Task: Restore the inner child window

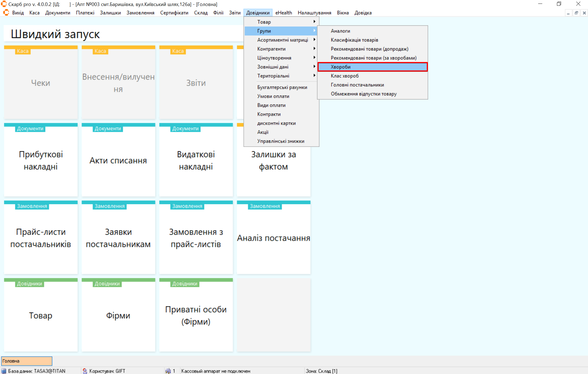Action: pyautogui.click(x=576, y=13)
